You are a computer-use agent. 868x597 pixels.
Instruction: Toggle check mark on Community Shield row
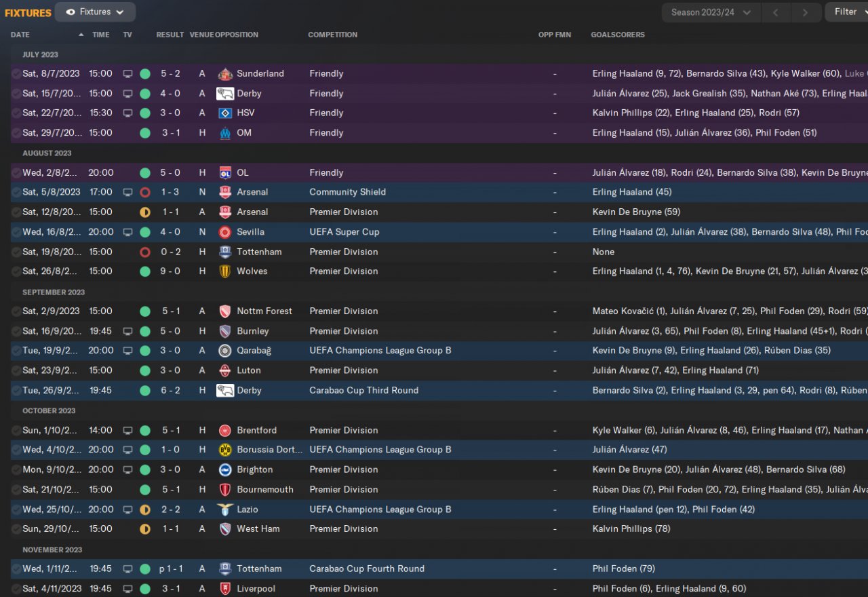[x=16, y=193]
